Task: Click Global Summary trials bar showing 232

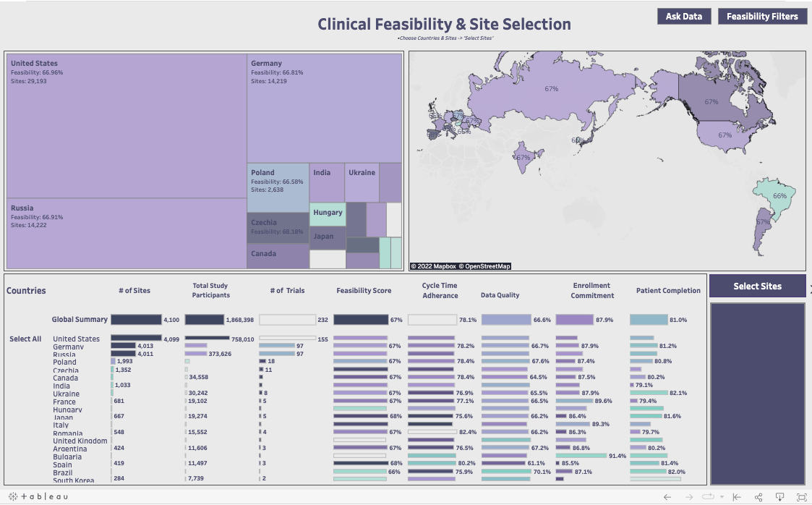Action: pos(287,320)
